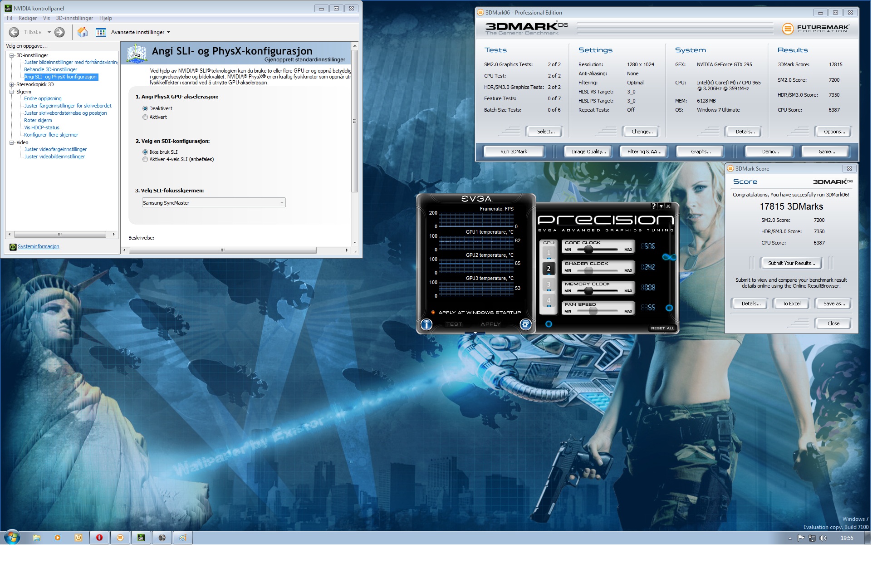Image resolution: width=882 pixels, height=588 pixels.
Task: Click the Home icon in NVIDIA toolbar
Action: [83, 32]
